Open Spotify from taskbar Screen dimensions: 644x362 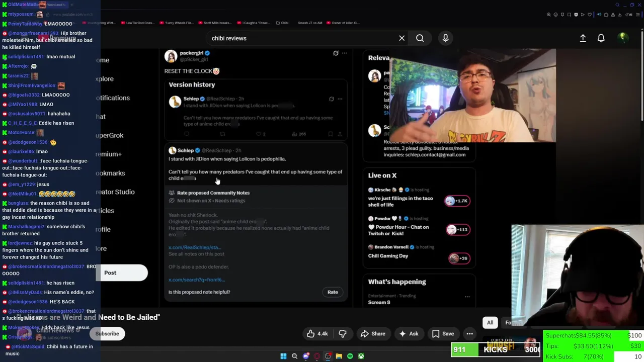click(350, 356)
